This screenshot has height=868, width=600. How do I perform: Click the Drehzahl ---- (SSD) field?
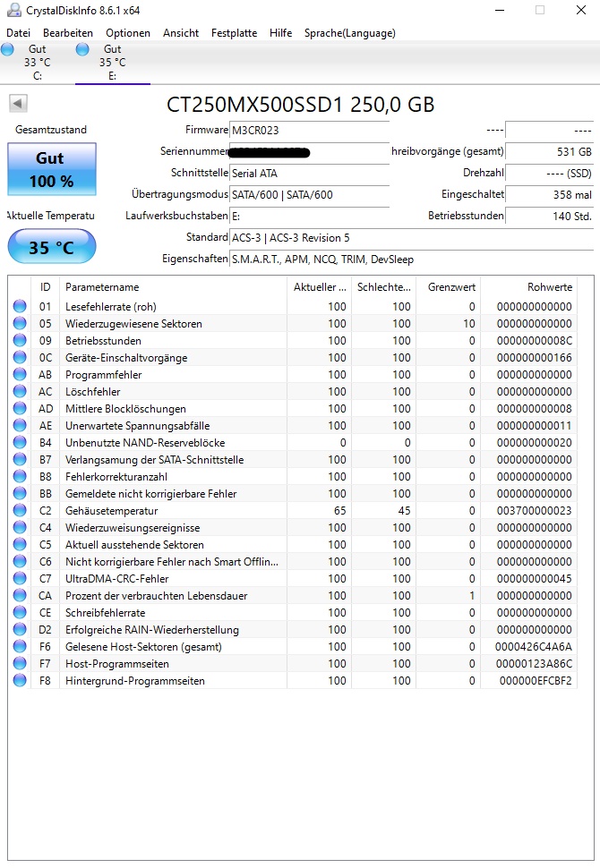[x=550, y=174]
